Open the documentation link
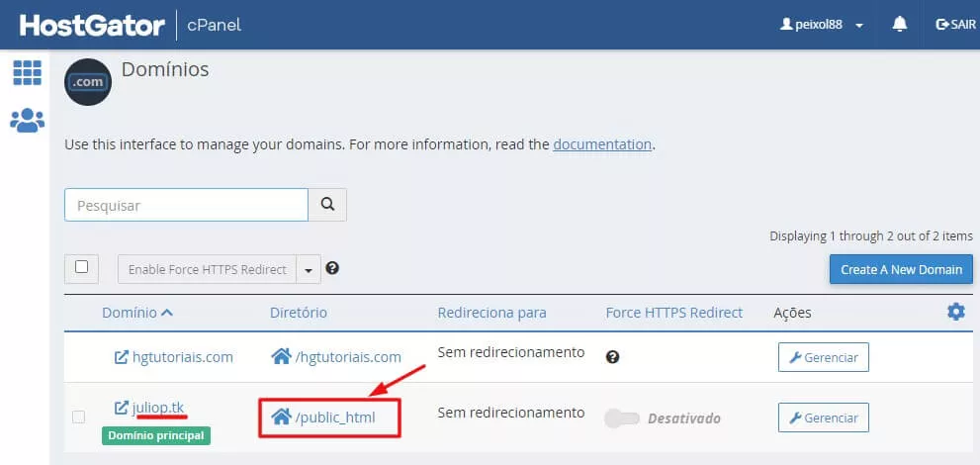 coord(602,145)
